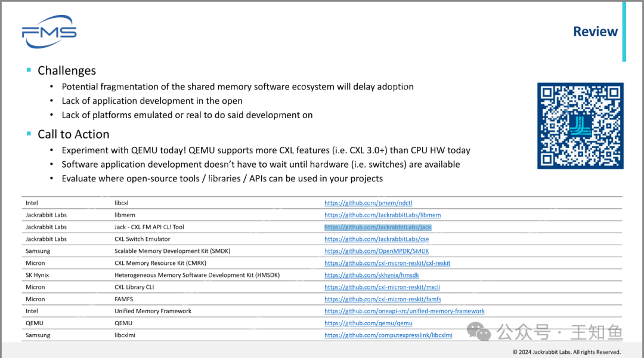Follow the OpenMPDK/SMDK link

point(376,251)
